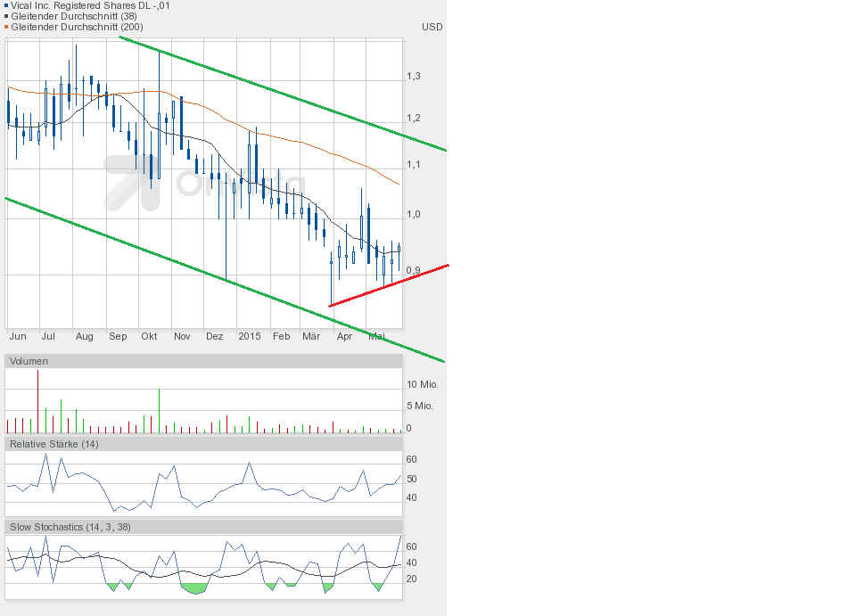Screen dimensions: 856x616
Task: Click the USD currency label
Action: click(x=432, y=27)
